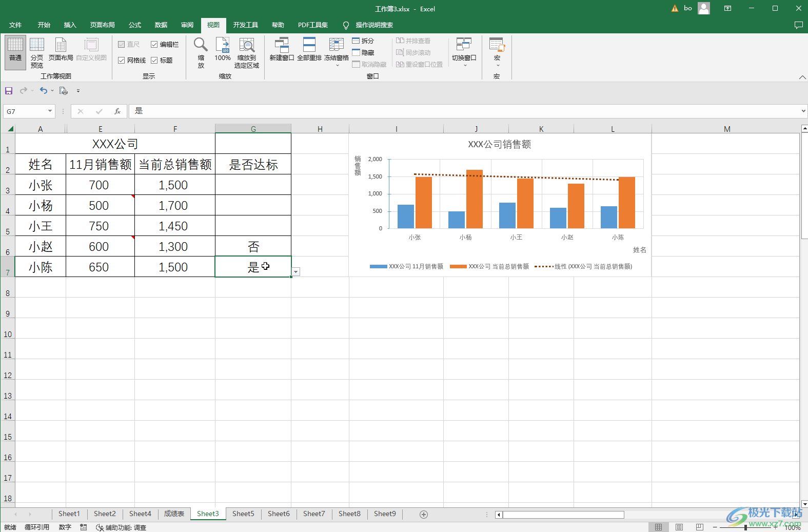Click the zoom slider handle
The image size is (808, 532).
745,527
